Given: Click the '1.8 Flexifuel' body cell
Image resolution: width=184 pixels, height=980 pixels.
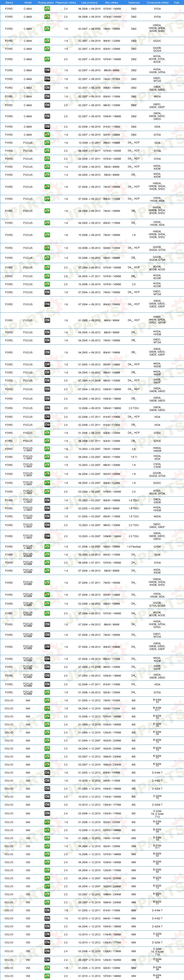Looking at the screenshot, I should point(134,547).
